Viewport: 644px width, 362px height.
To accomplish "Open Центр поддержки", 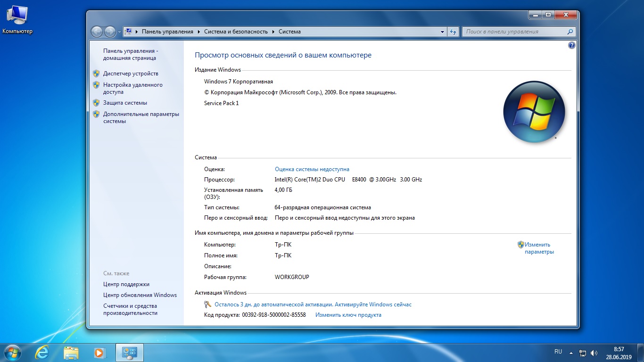I will click(x=126, y=284).
